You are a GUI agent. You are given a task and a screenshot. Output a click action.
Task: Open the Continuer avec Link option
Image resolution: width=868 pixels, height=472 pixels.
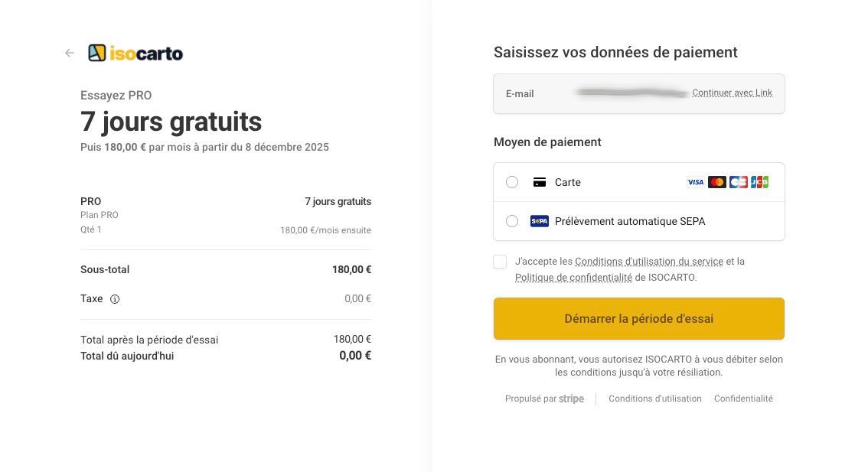[732, 93]
